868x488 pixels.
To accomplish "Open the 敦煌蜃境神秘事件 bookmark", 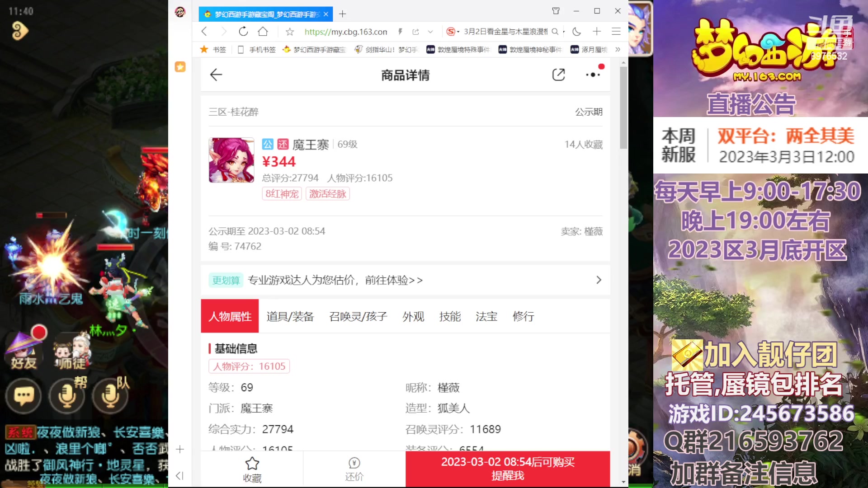I will [530, 50].
